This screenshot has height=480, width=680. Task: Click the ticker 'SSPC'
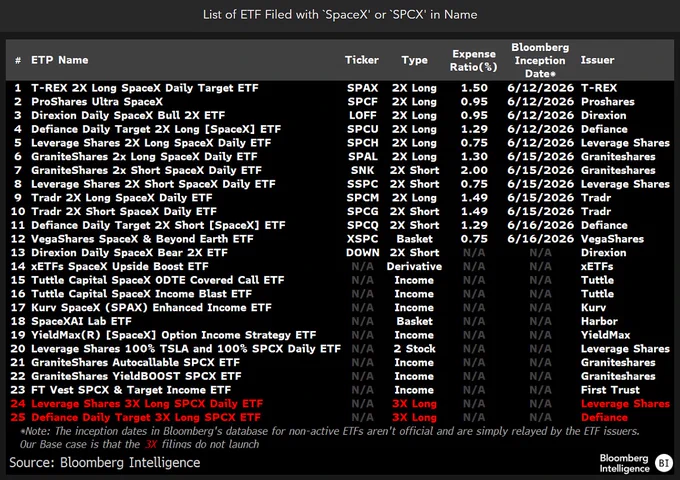pos(362,184)
